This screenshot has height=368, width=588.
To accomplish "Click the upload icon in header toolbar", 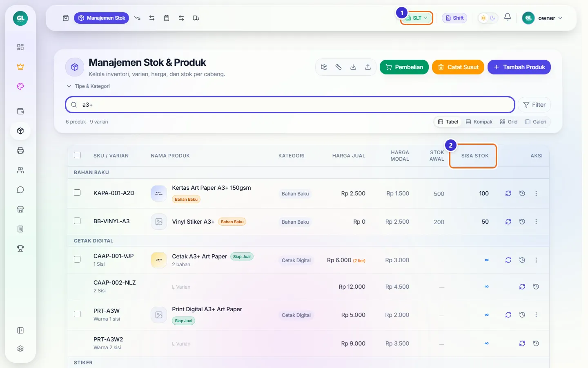I will click(x=368, y=67).
